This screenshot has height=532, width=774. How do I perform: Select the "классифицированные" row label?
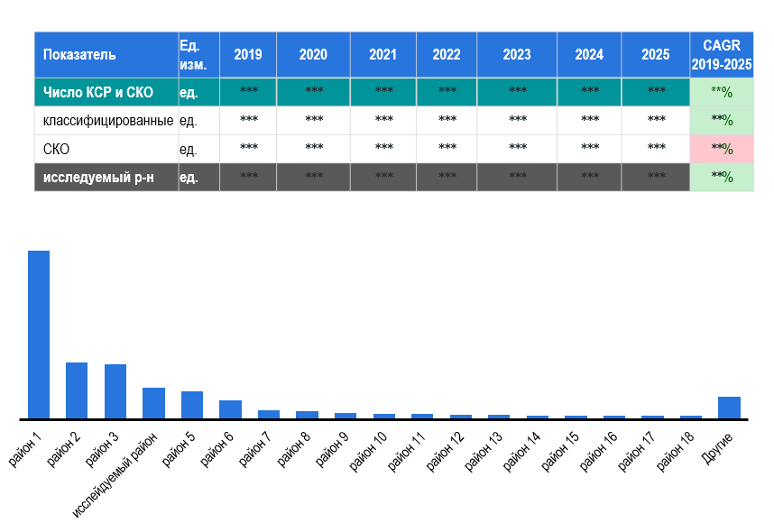tap(106, 121)
